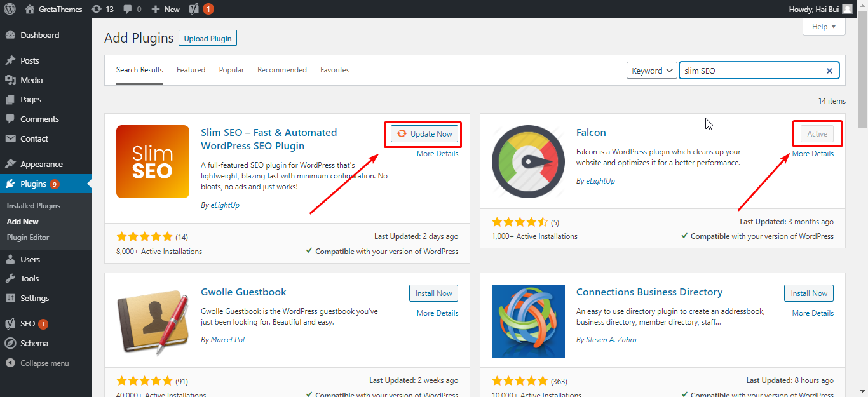The image size is (868, 397).
Task: Click the Connections Business Directory globe logo
Action: click(x=528, y=321)
